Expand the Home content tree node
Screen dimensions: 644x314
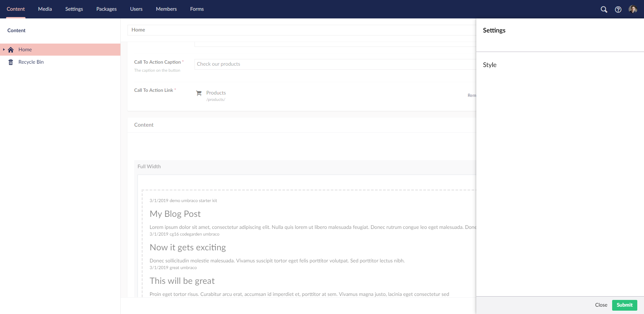click(4, 49)
